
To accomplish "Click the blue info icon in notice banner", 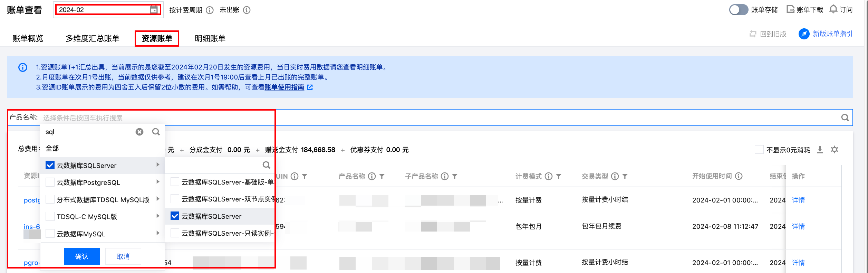I will (23, 67).
